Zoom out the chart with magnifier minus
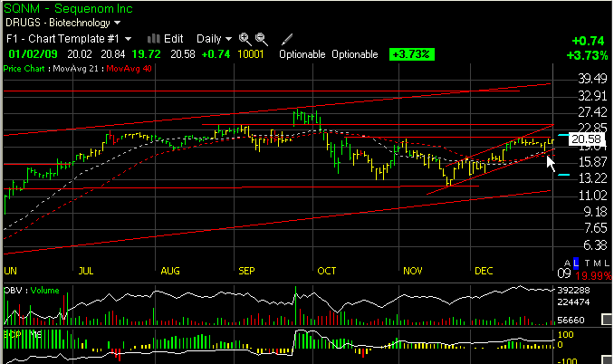The height and width of the screenshot is (364, 614). (261, 39)
